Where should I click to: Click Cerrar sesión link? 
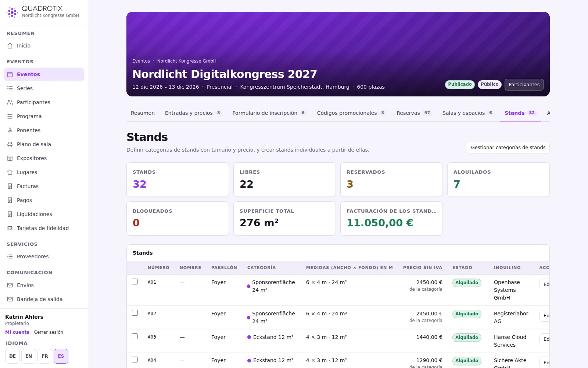click(49, 332)
